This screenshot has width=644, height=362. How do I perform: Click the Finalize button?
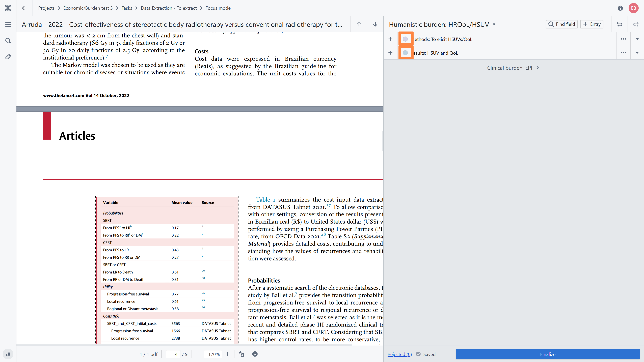pyautogui.click(x=548, y=354)
